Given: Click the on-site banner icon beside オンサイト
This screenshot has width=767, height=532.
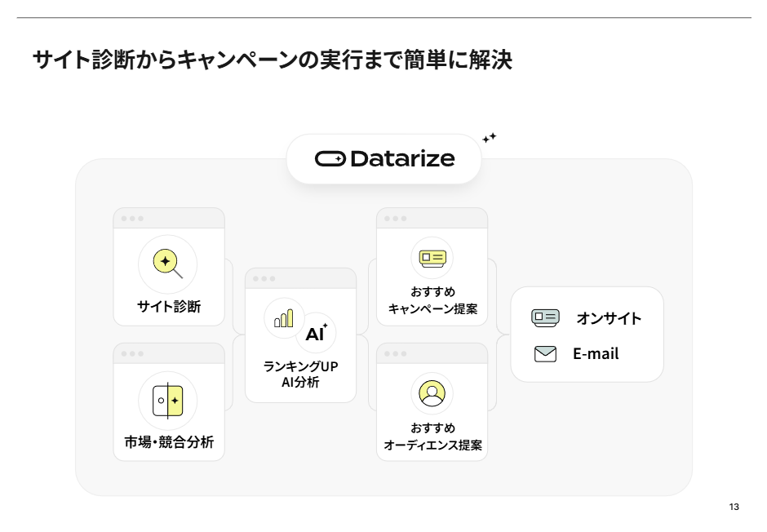Looking at the screenshot, I should pyautogui.click(x=545, y=318).
